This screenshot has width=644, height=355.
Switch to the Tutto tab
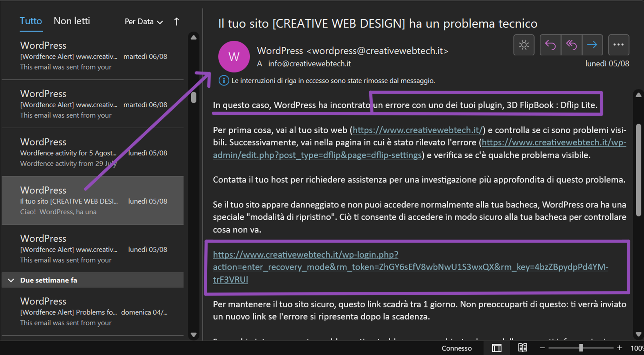click(31, 21)
